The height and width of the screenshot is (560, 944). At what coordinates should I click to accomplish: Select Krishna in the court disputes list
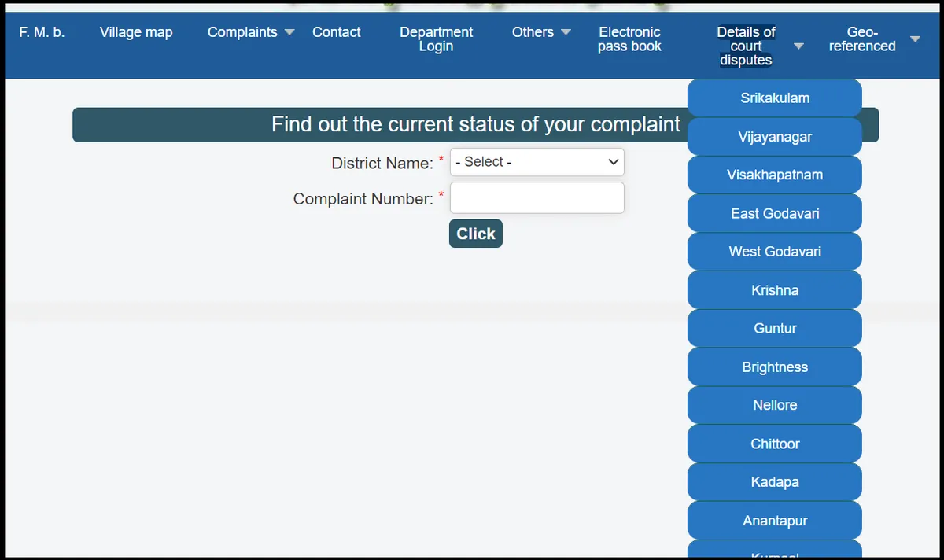(x=775, y=290)
